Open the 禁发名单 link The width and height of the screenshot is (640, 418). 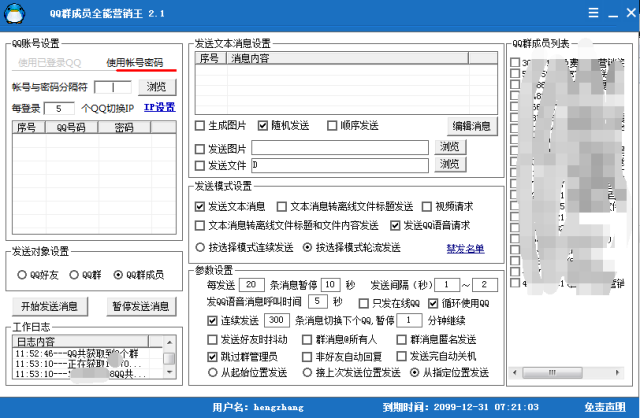pos(465,248)
